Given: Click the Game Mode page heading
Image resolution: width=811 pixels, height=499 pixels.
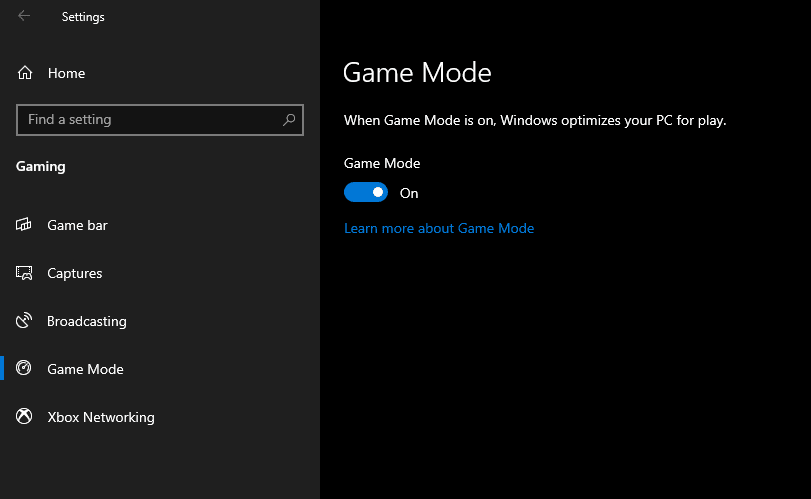Looking at the screenshot, I should (x=417, y=73).
